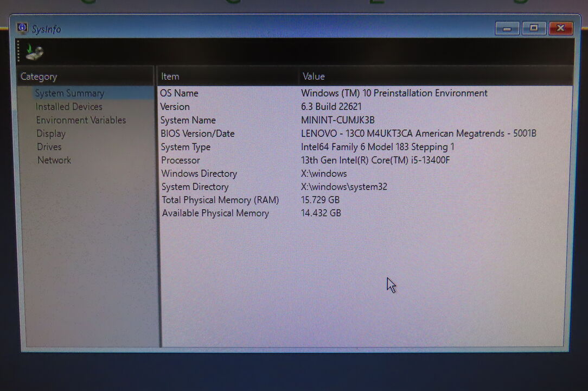Click the save/export drive icon in toolbar
The height and width of the screenshot is (391, 588).
pyautogui.click(x=35, y=53)
